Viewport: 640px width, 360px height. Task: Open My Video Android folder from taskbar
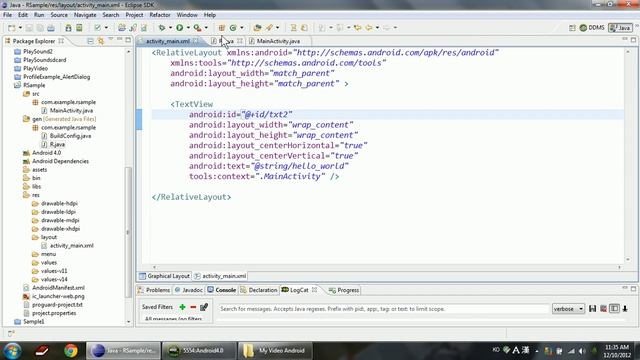(x=276, y=351)
